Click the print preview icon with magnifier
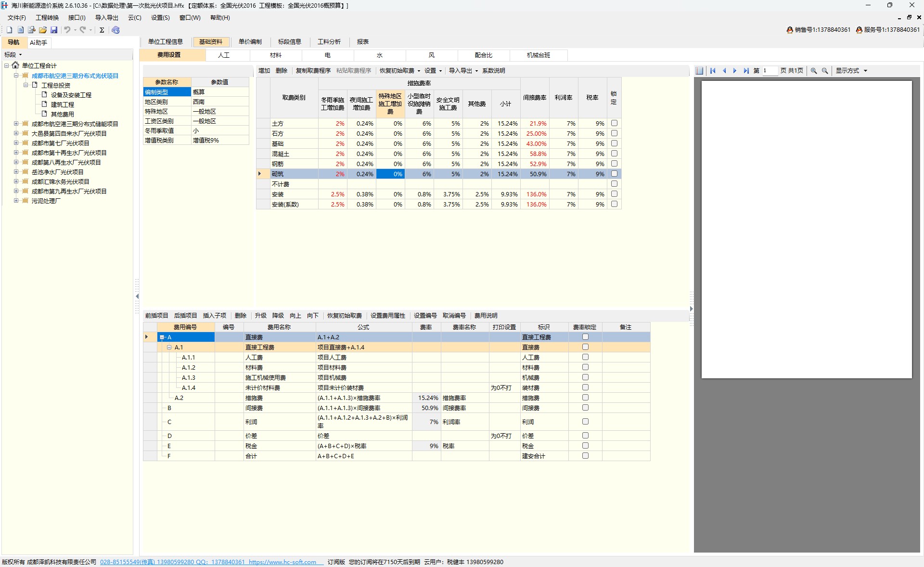The width and height of the screenshot is (924, 567). 32,30
